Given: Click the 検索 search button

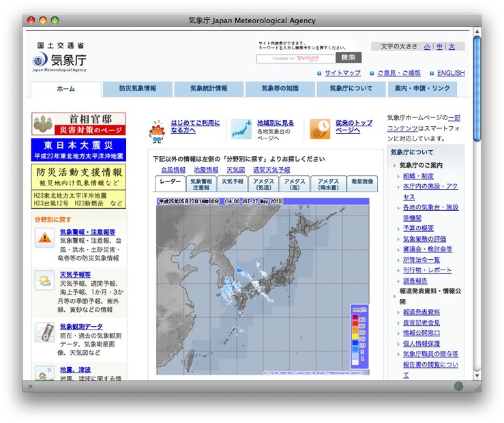Looking at the screenshot, I should [349, 57].
